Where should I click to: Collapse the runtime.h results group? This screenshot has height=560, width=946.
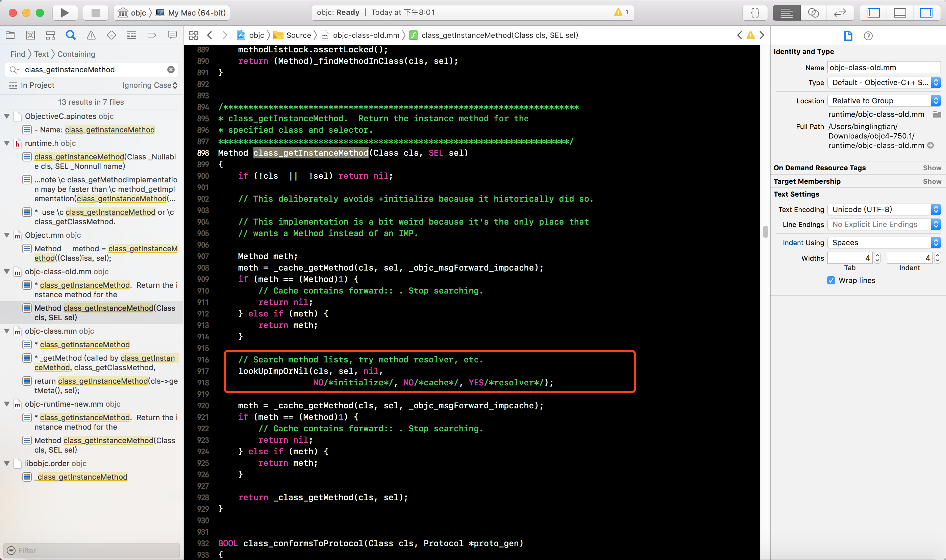click(x=7, y=144)
